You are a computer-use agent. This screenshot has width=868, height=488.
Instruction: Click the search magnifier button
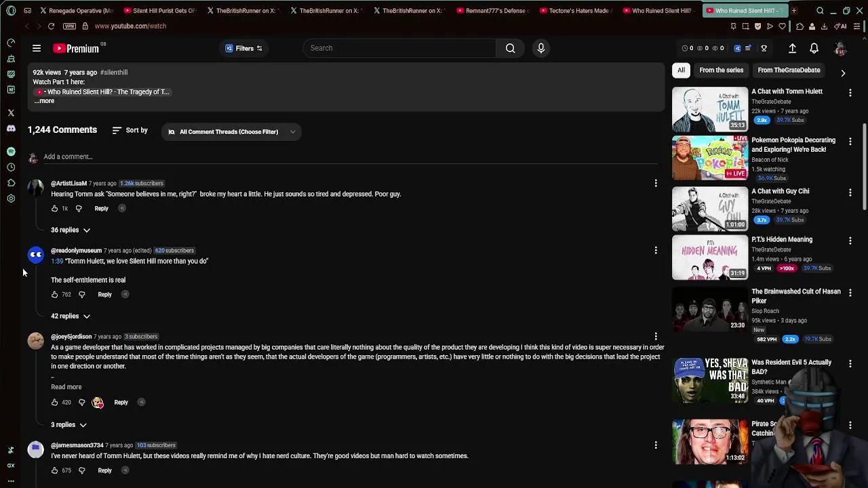pos(510,48)
